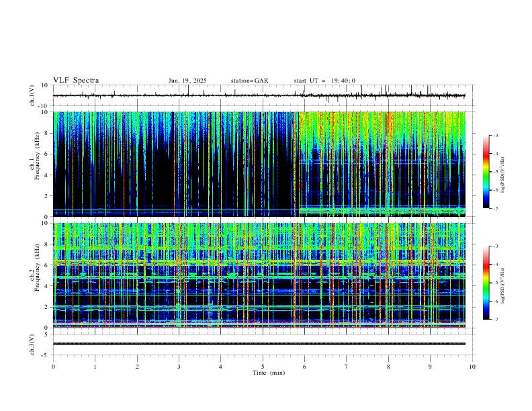532x411 pixels.
Task: Click the ch.1 "Frequency (kHz)" axis label
Action: 37,156
